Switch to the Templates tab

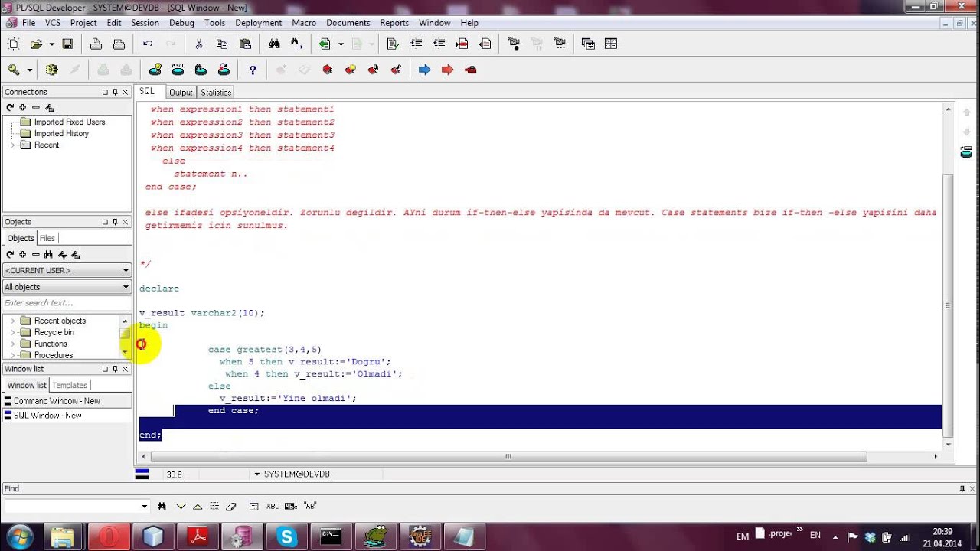pos(69,385)
